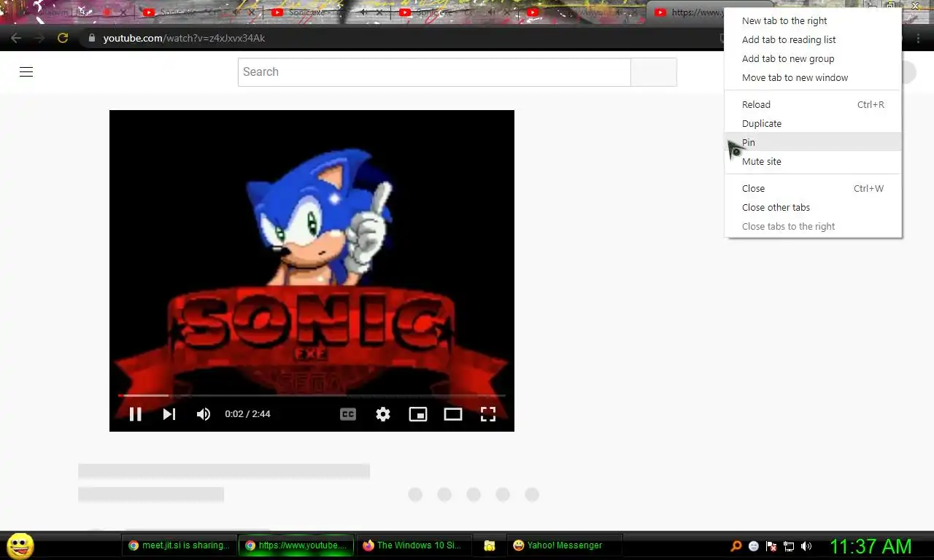The image size is (934, 560).
Task: Open "The Windows 10 Si..." Firefox taskbar item
Action: click(x=413, y=545)
